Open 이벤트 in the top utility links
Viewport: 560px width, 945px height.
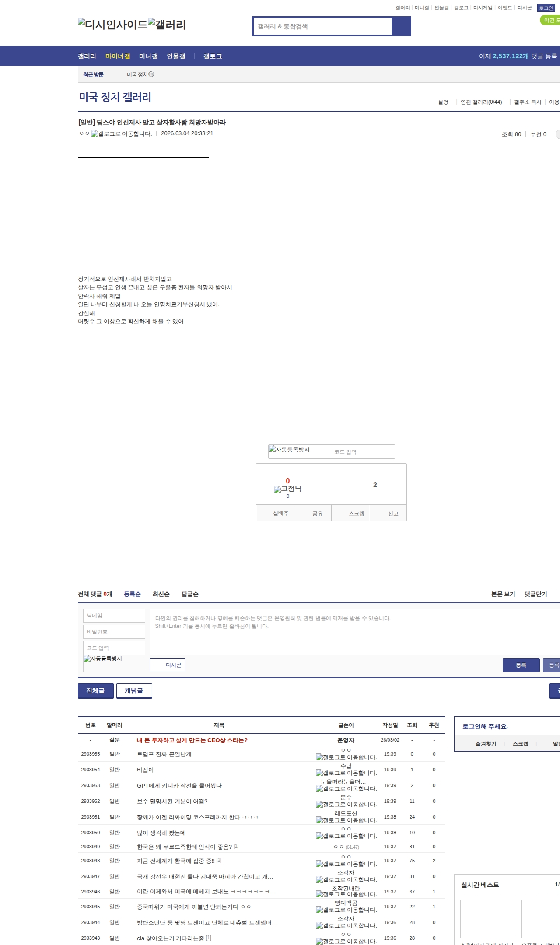505,8
